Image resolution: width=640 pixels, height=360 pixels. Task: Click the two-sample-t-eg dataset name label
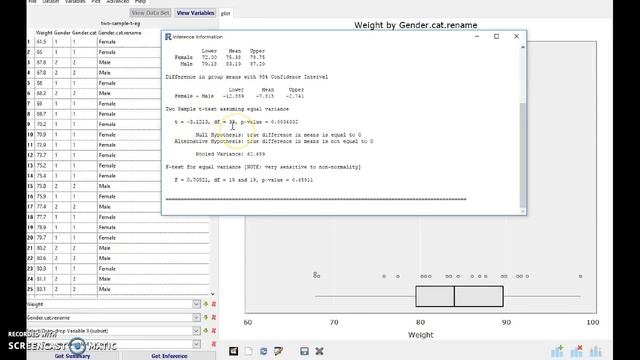[x=120, y=23]
